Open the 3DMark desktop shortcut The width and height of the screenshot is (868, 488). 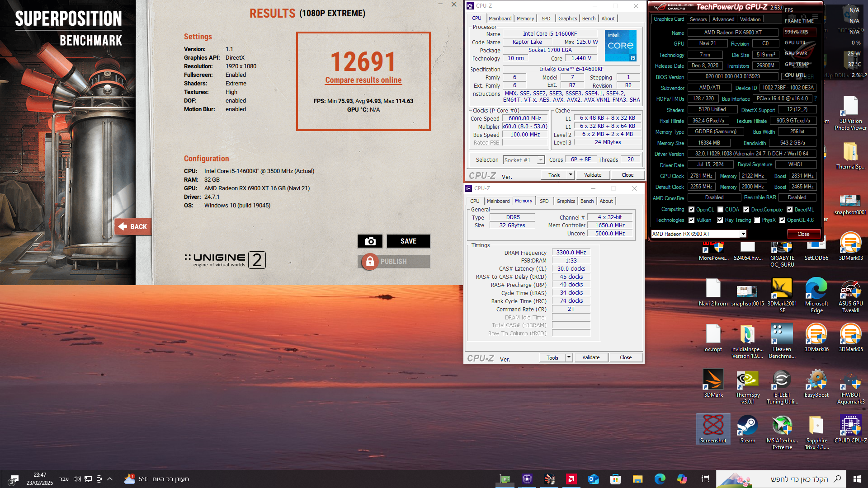(x=713, y=383)
